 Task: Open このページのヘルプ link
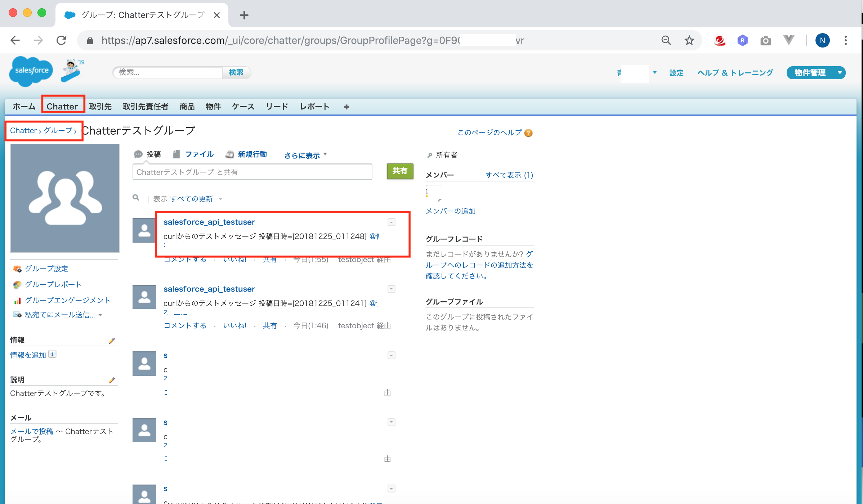[489, 132]
